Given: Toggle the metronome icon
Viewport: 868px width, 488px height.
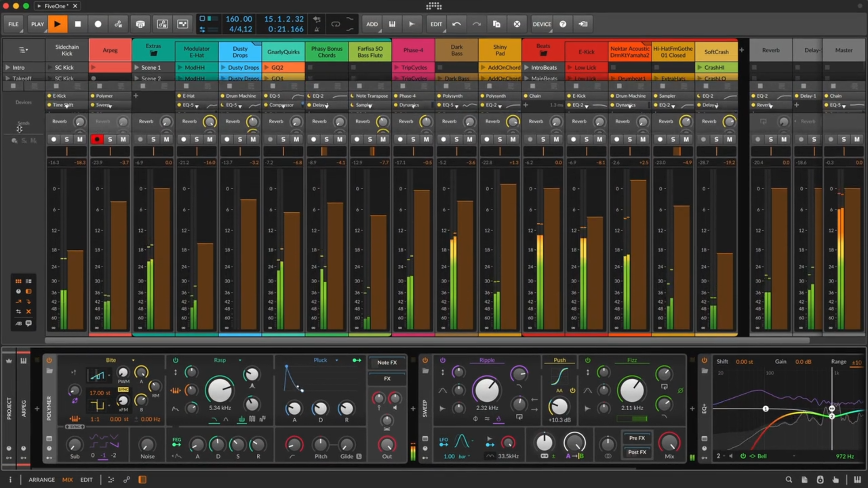Looking at the screenshot, I should point(317,29).
